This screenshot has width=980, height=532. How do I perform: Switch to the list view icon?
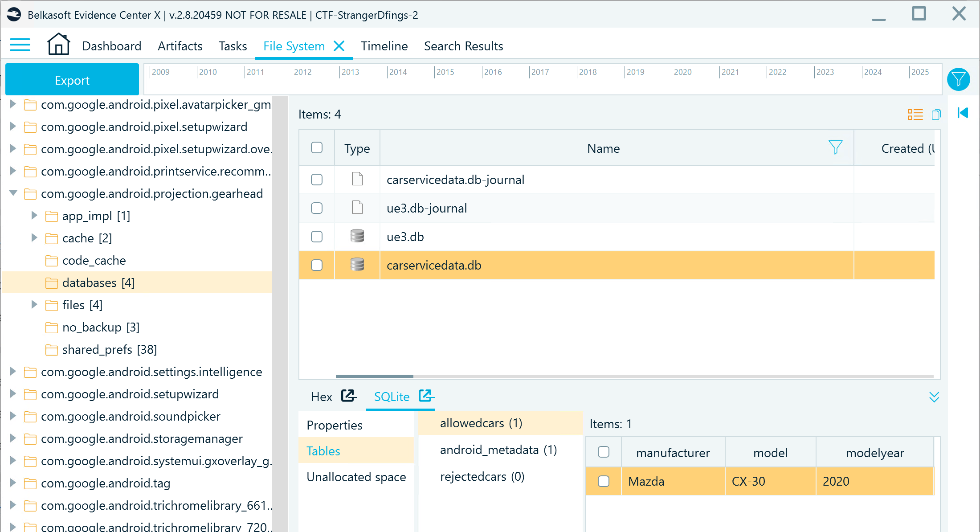point(915,115)
